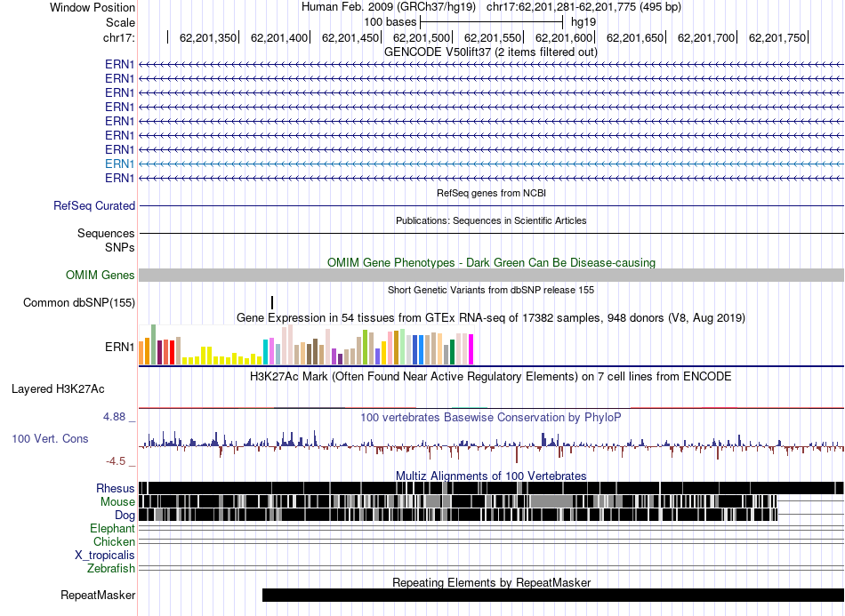Click the light-blue highlighted ERN1 transcript label
Viewport: 845px width, 616px height.
(120, 164)
